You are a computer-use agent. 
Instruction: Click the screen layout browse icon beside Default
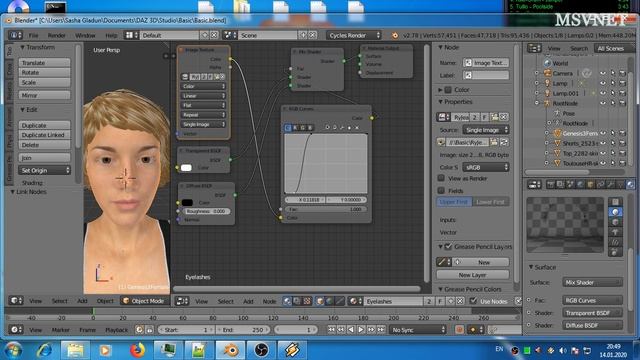click(131, 35)
